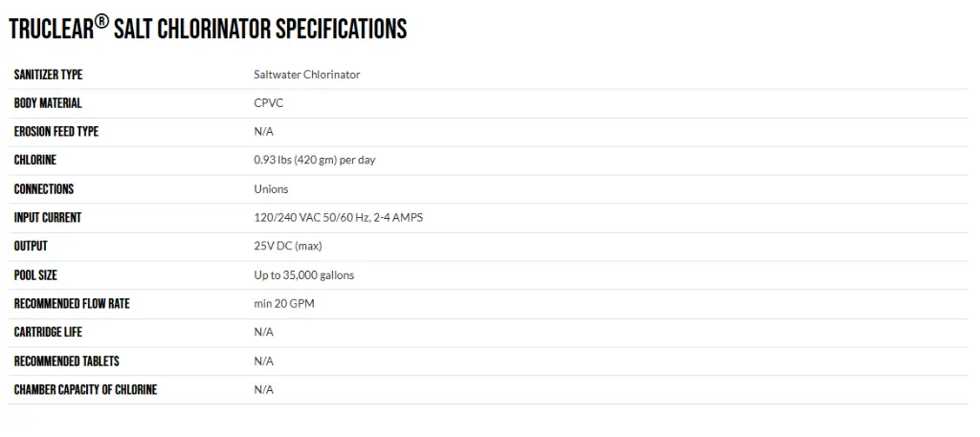Click the Saltwater Chlorinator value text

[x=307, y=75]
